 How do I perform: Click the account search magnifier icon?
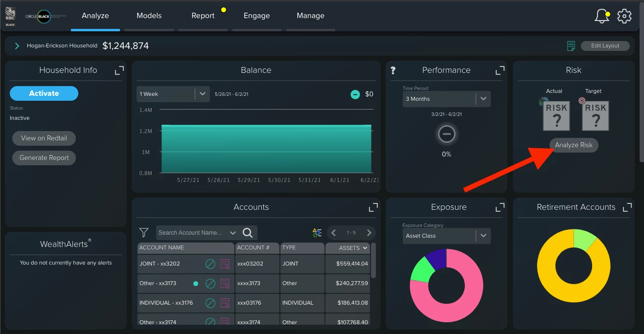click(248, 233)
